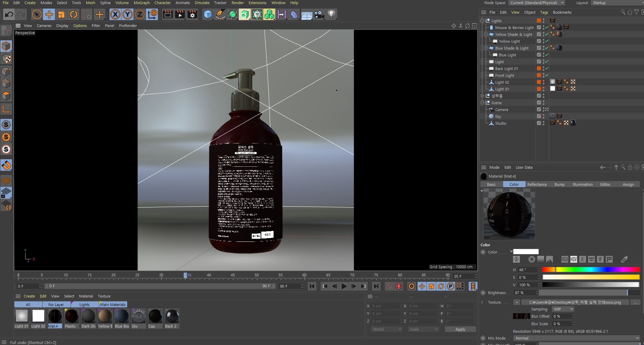Select the Scale tool
The width and height of the screenshot is (644, 345).
pos(61,14)
